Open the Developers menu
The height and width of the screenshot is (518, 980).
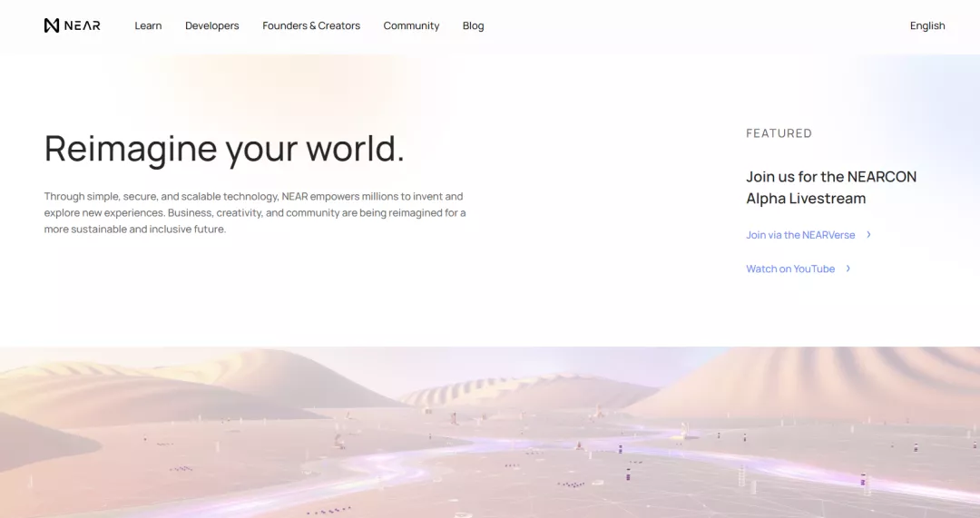[x=211, y=25]
